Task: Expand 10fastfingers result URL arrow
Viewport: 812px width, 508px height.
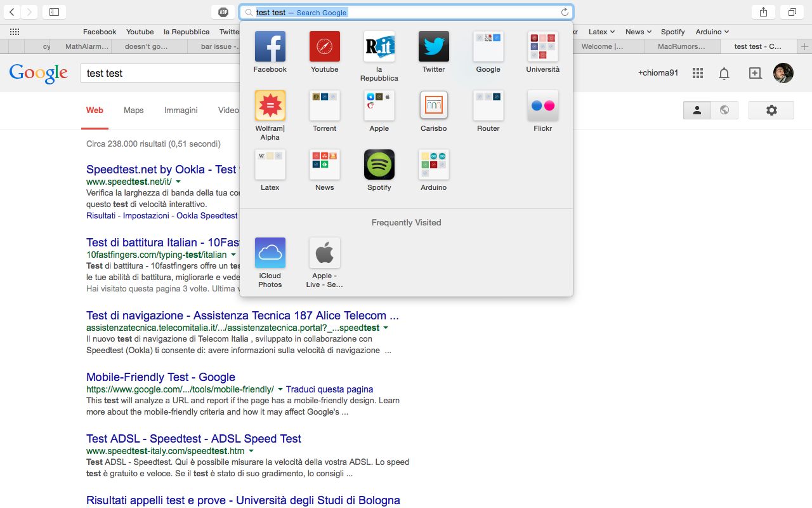Action: [x=233, y=255]
